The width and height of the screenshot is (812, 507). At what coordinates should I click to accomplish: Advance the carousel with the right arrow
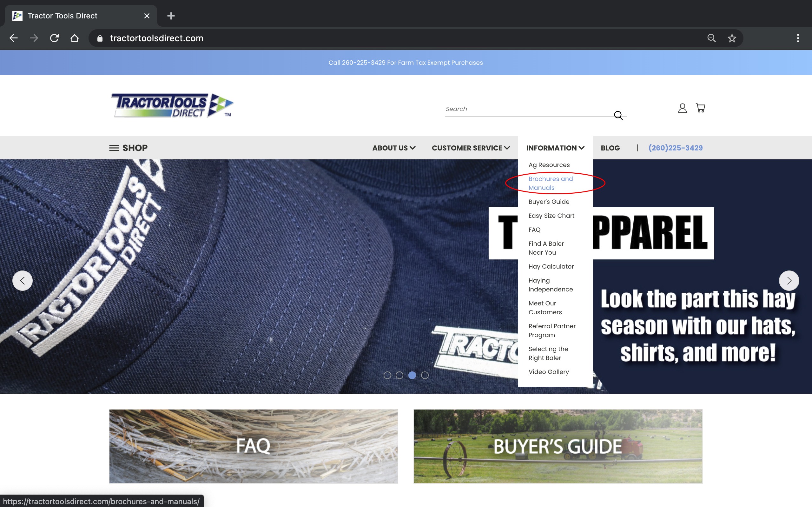pyautogui.click(x=789, y=281)
